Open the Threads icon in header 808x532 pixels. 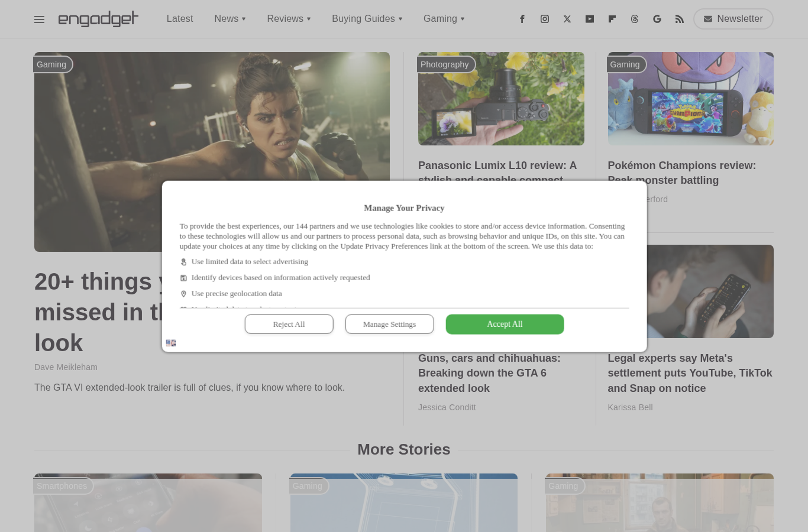[x=635, y=19]
